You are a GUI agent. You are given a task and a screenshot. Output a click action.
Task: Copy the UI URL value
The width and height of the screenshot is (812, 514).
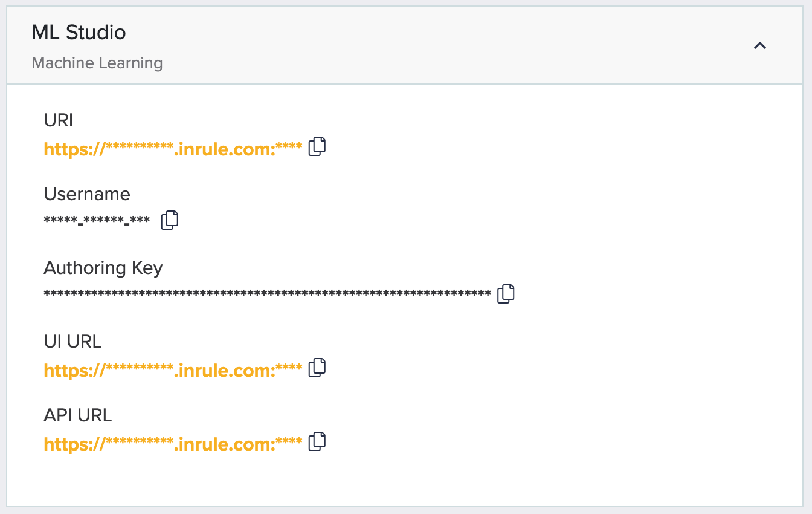[317, 368]
